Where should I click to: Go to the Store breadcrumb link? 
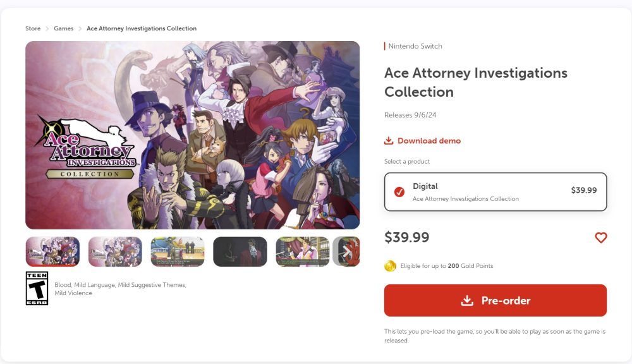coord(33,28)
